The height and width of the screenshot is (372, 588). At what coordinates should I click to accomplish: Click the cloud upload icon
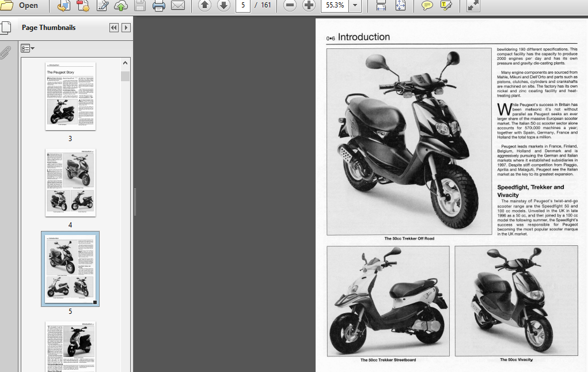[121, 5]
